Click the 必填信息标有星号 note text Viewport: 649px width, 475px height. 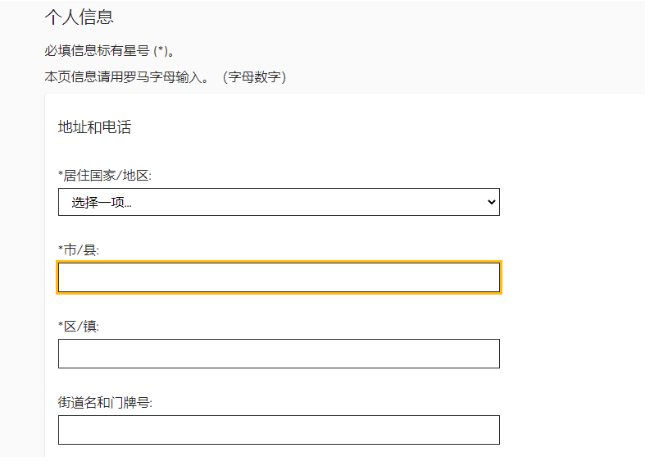click(98, 50)
